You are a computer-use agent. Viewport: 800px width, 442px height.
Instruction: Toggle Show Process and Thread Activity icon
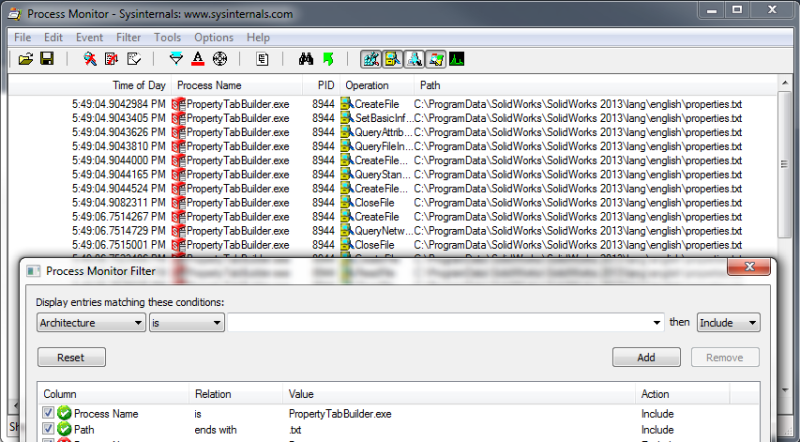[x=436, y=59]
